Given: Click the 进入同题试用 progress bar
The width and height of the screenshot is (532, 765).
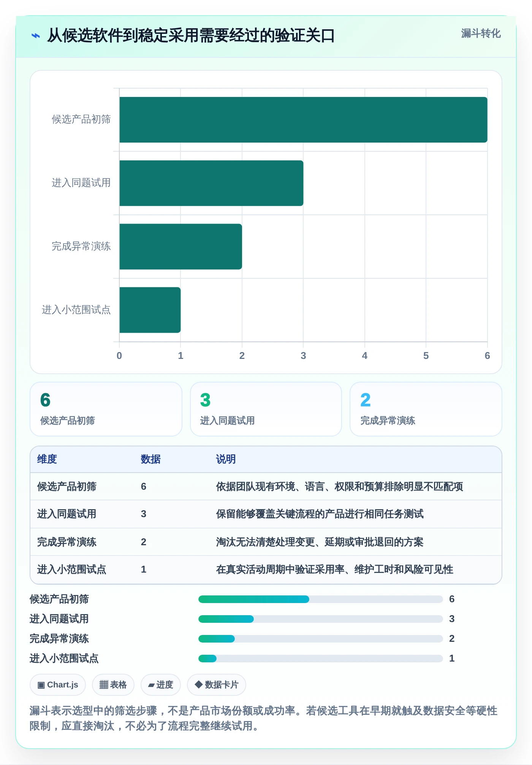Looking at the screenshot, I should [x=321, y=619].
